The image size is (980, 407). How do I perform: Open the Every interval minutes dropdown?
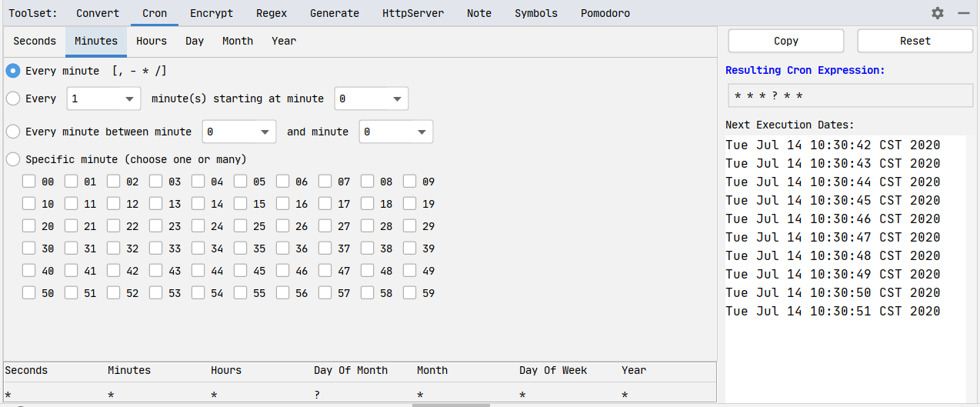tap(104, 98)
